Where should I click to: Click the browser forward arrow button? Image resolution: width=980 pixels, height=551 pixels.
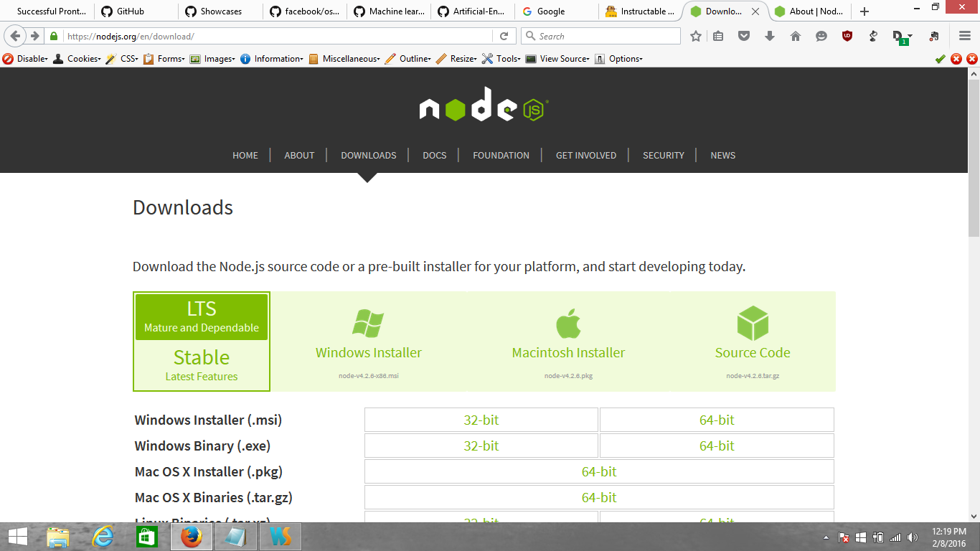coord(34,36)
